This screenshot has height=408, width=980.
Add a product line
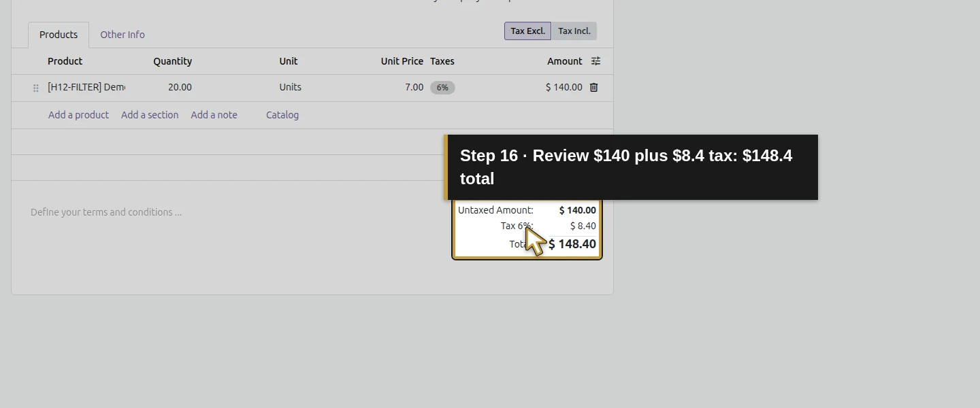78,115
